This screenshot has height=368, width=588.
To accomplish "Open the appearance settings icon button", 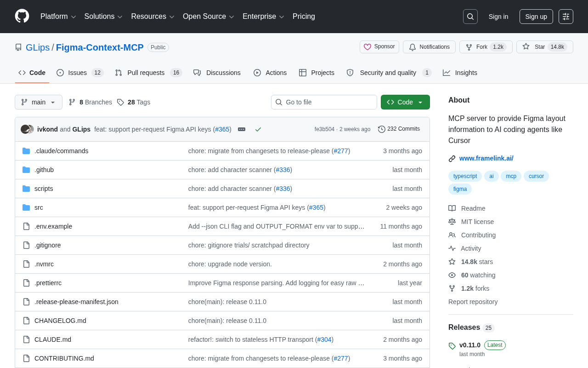I will coord(566,17).
